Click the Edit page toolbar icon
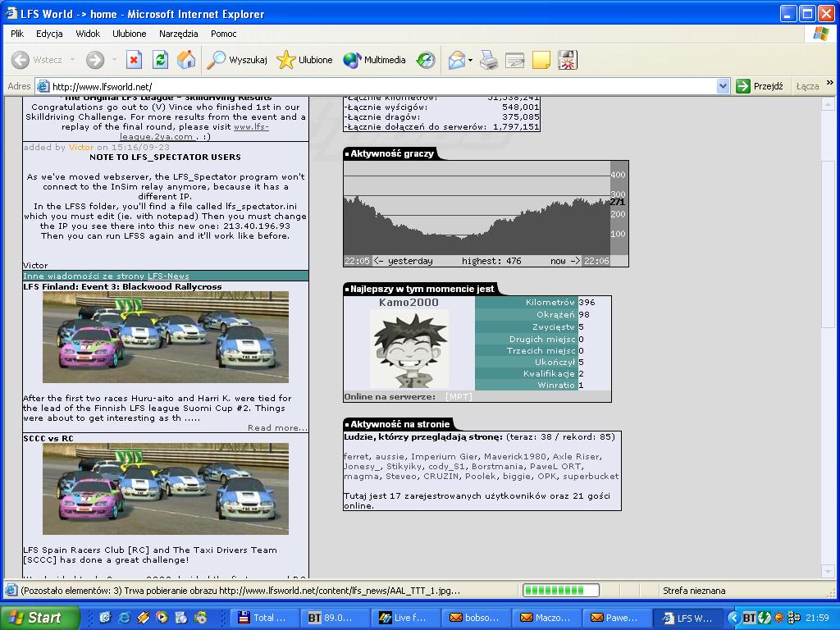Viewport: 840px width, 630px height. (515, 60)
